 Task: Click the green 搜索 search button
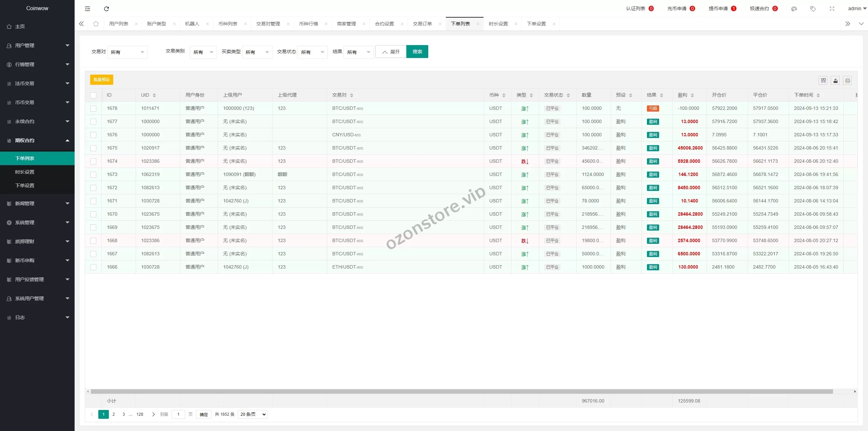417,52
